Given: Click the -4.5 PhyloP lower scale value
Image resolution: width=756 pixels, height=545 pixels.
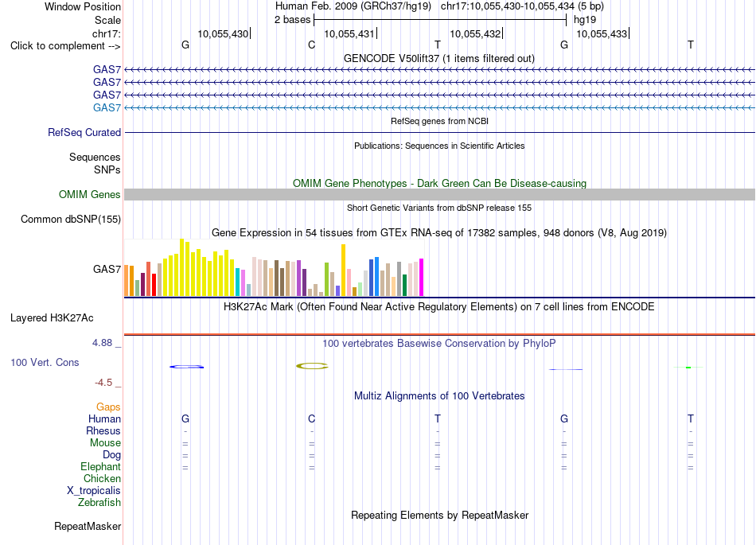Looking at the screenshot, I should (103, 383).
